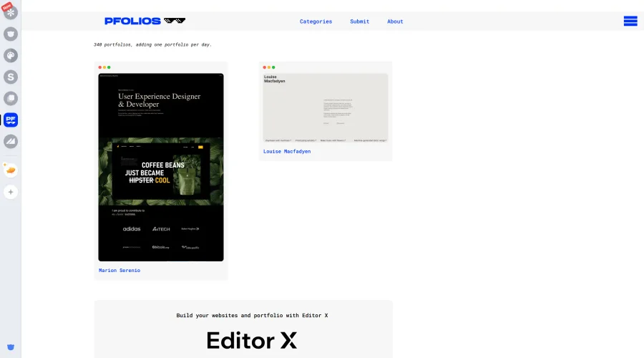The image size is (644, 358).
Task: Click the Marion Serenio name link
Action: tap(119, 271)
